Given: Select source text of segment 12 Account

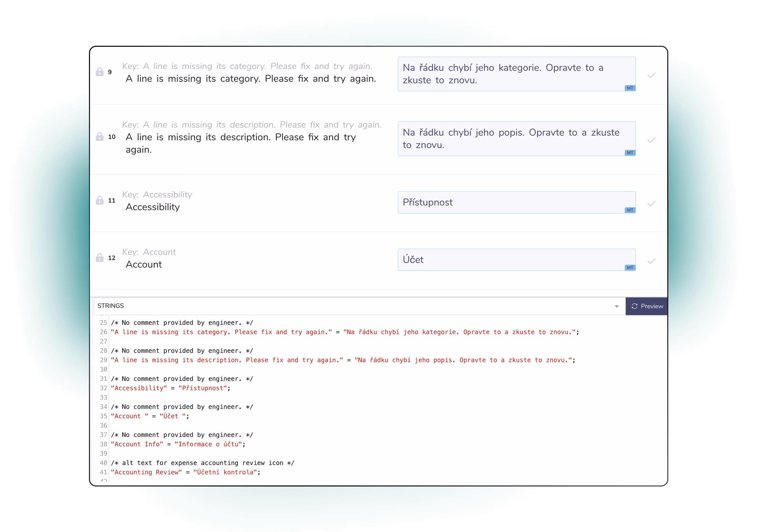Looking at the screenshot, I should click(144, 264).
